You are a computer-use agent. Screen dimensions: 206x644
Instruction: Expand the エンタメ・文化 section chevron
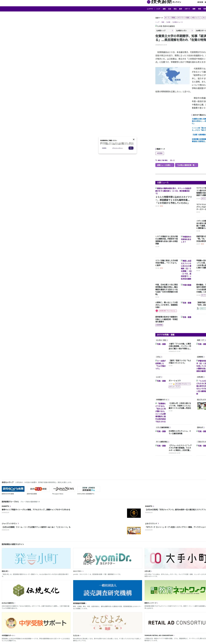pyautogui.click(x=167, y=340)
